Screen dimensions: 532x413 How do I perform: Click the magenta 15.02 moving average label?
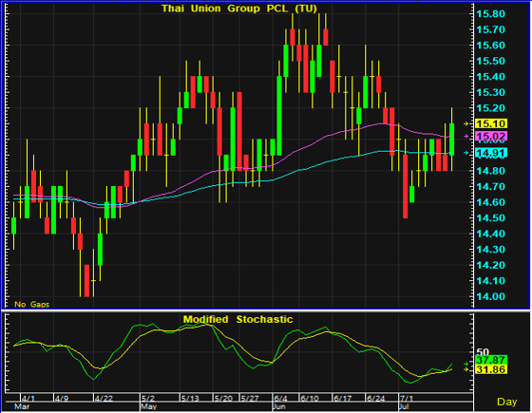[491, 137]
